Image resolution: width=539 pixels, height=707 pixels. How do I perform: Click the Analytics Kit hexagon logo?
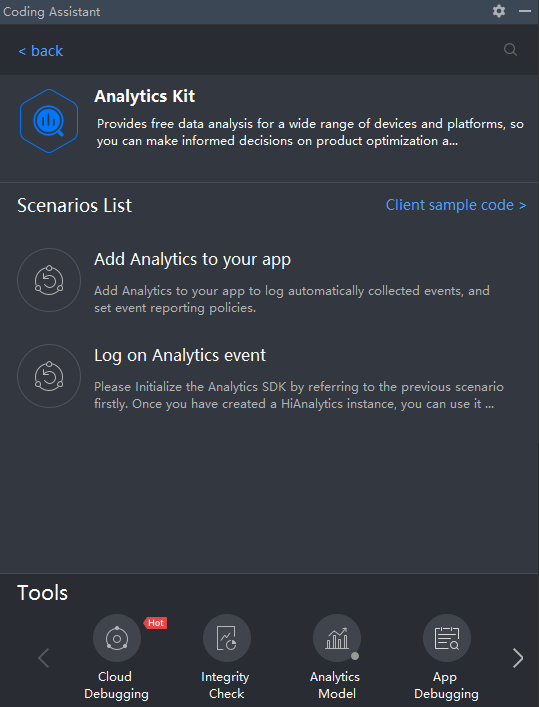49,121
